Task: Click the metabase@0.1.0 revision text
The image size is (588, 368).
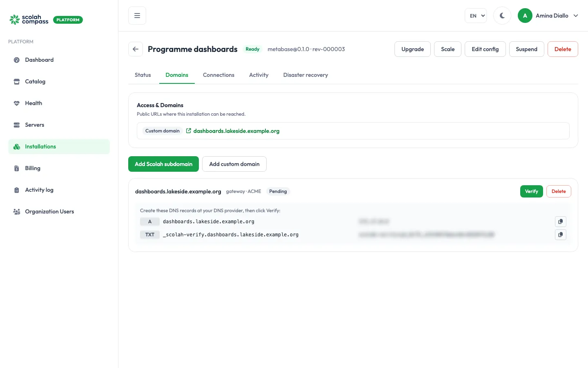Action: pyautogui.click(x=306, y=49)
